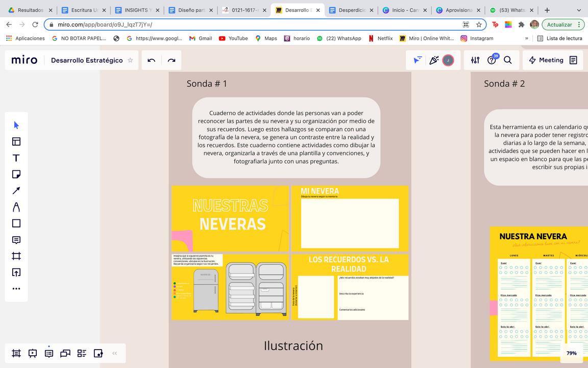Open cards list in bottom toolbar

(x=82, y=353)
